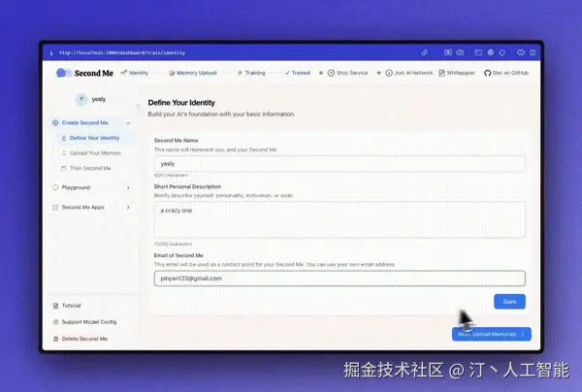Go to the Memory Upload step
Image resolution: width=582 pixels, height=392 pixels.
click(x=193, y=73)
